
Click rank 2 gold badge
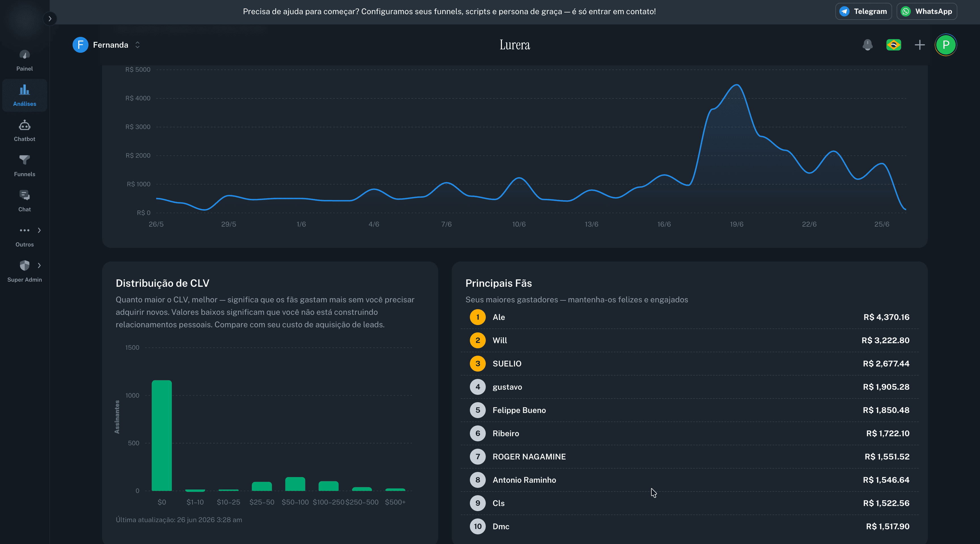(x=478, y=340)
